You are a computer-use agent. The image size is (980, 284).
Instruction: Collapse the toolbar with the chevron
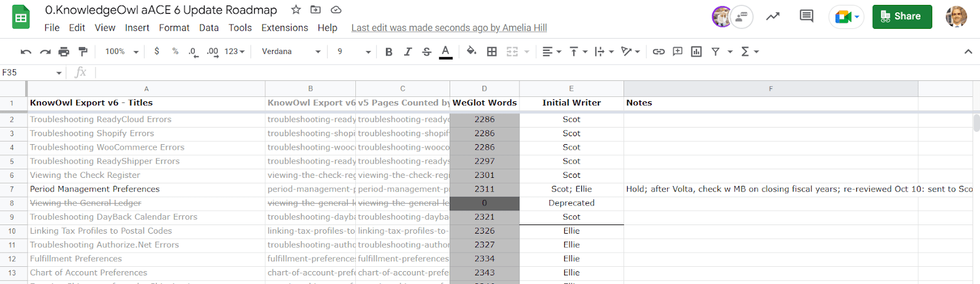(x=968, y=52)
